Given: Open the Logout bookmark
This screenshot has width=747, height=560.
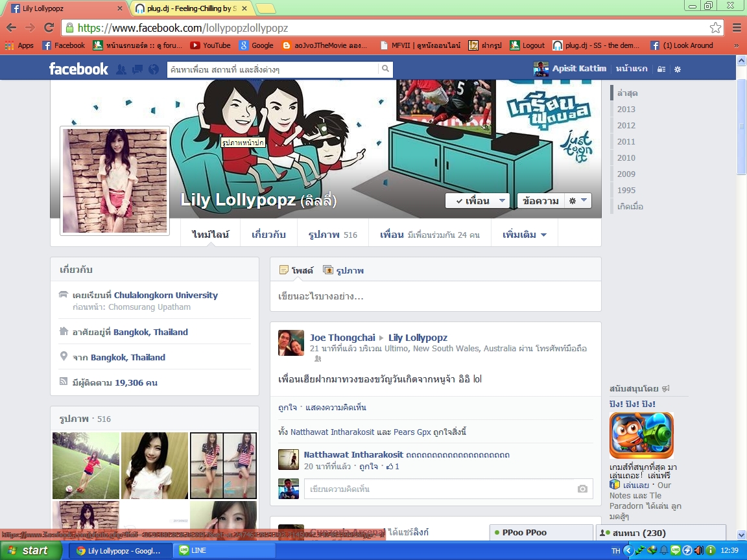Looking at the screenshot, I should 527,45.
